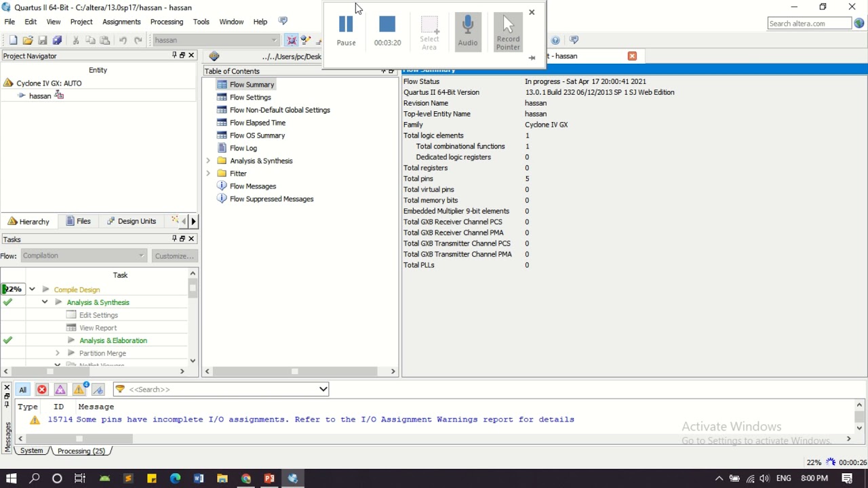The width and height of the screenshot is (868, 488).
Task: Undo last action in toolbar
Action: [x=123, y=40]
